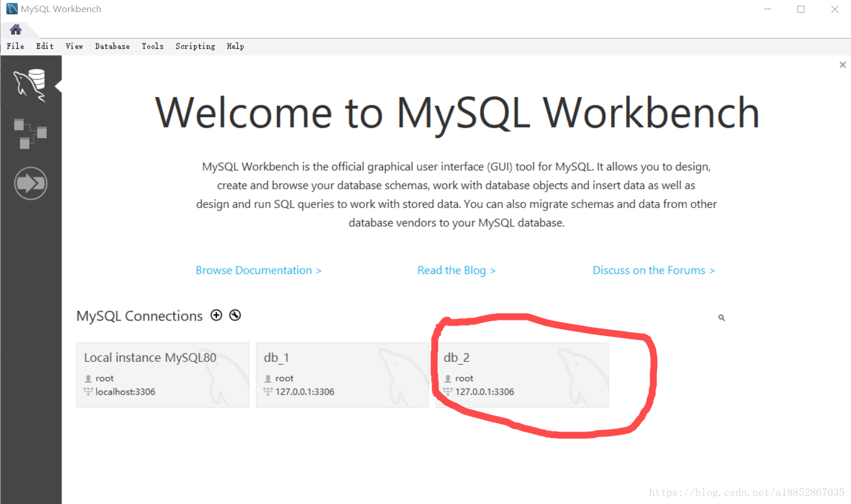Close the MySQL Workbench window
Image resolution: width=851 pixels, height=504 pixels.
pyautogui.click(x=834, y=9)
